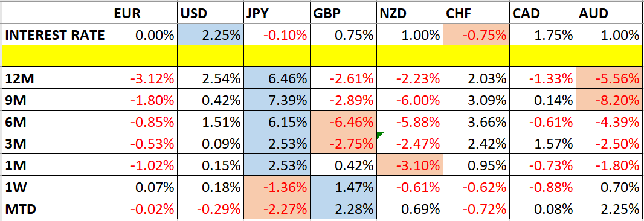
Task: Select the CAD 3M cell 1.57%
Action: (x=543, y=143)
